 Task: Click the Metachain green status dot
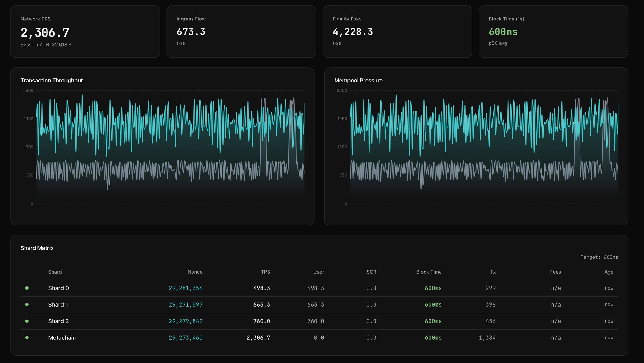[x=27, y=338]
